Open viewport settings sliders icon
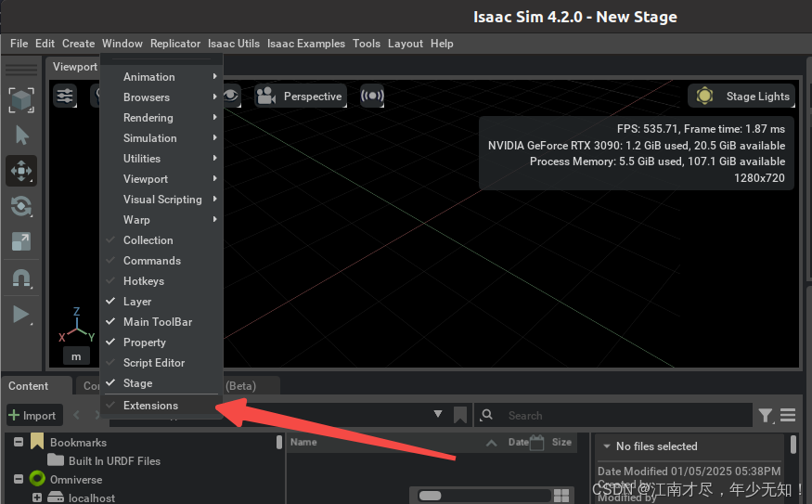 65,96
